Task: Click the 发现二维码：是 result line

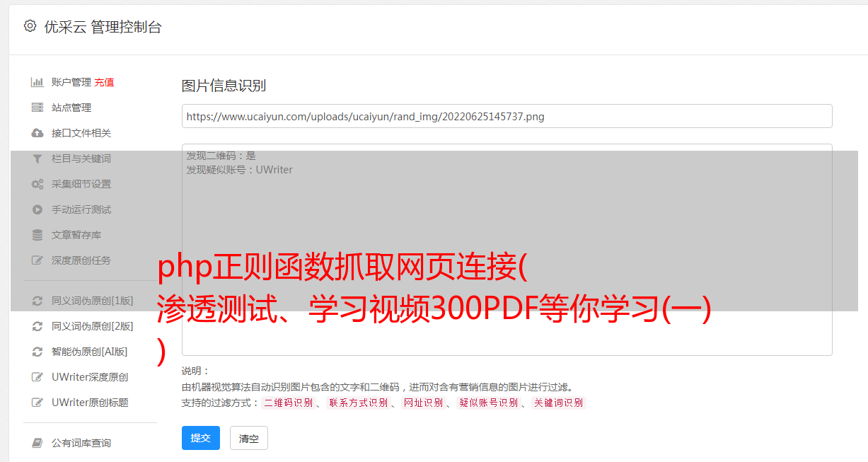Action: (221, 156)
